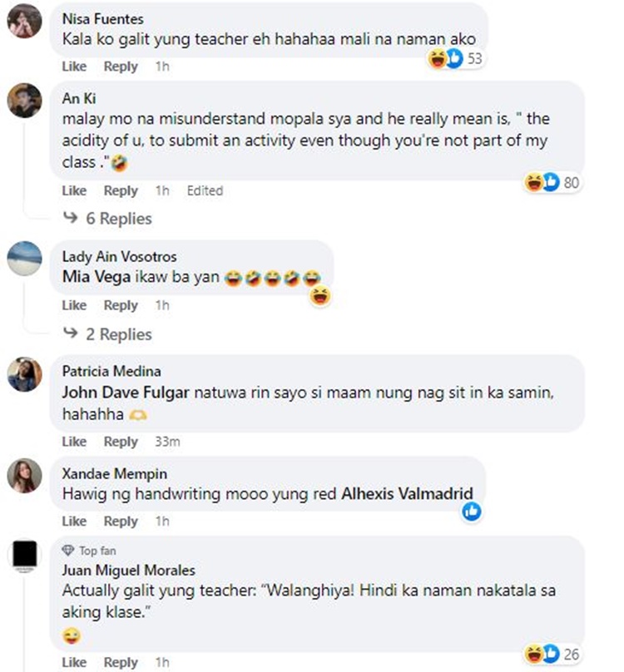
Task: Open tagged Mia Vega profile link
Action: click(x=97, y=277)
